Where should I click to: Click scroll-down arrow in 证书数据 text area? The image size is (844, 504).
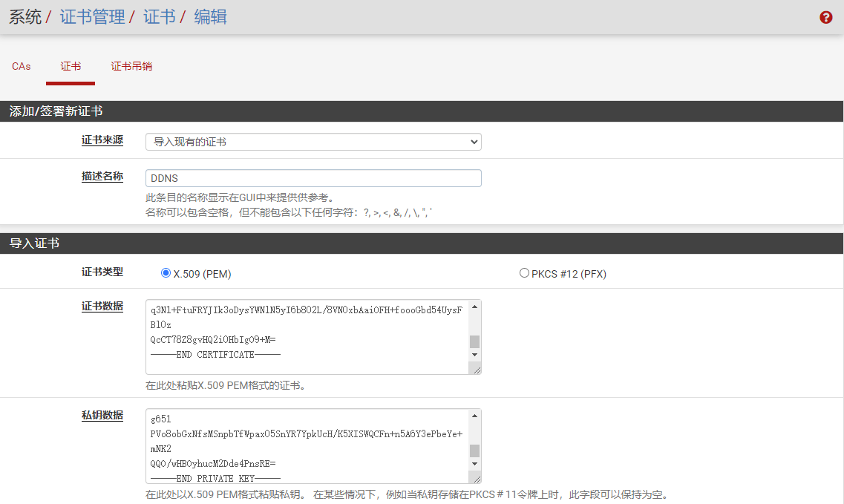pyautogui.click(x=475, y=355)
